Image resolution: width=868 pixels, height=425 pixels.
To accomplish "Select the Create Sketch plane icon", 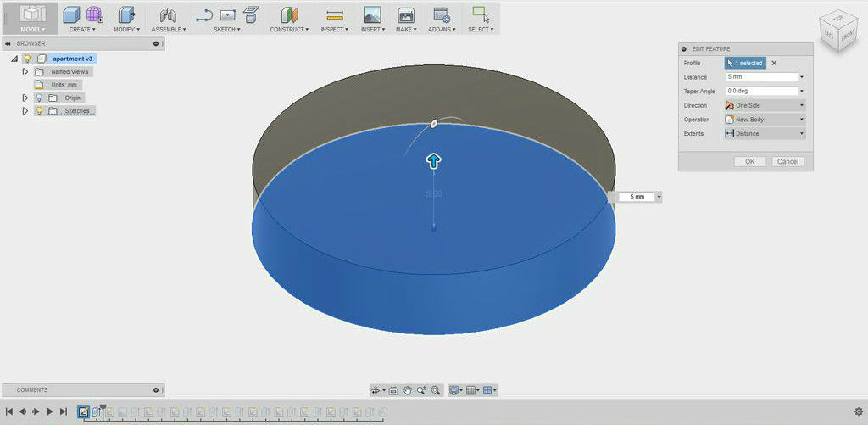I will 251,15.
